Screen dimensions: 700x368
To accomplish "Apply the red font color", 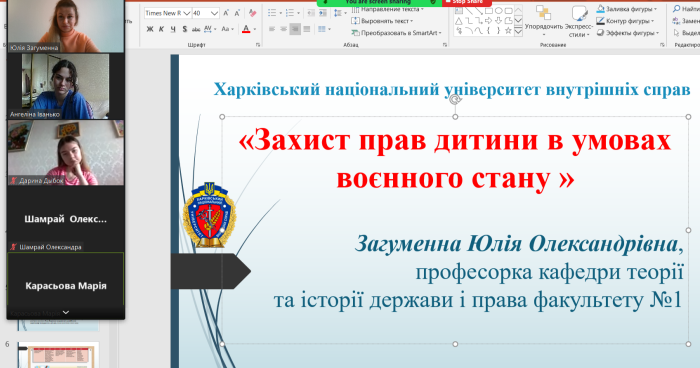I will 246,29.
